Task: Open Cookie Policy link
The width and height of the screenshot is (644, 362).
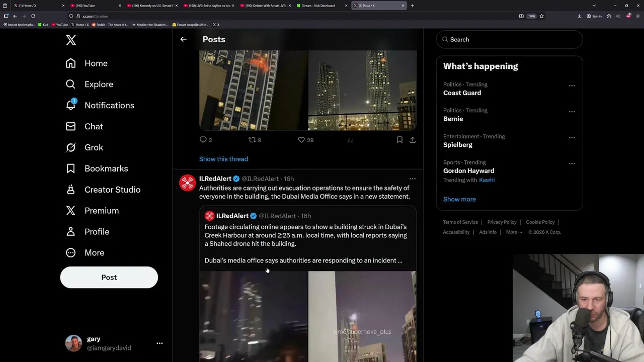Action: tap(540, 222)
